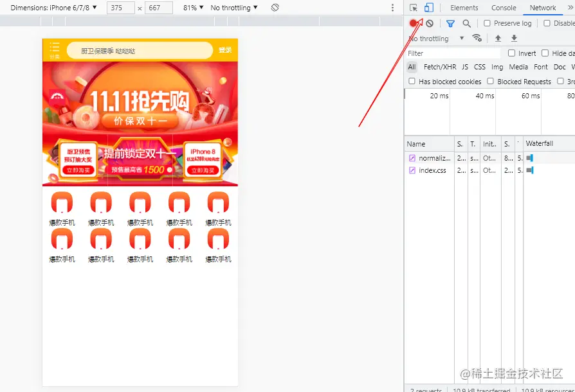The width and height of the screenshot is (575, 392).
Task: Toggle the network filter funnel icon
Action: point(450,23)
